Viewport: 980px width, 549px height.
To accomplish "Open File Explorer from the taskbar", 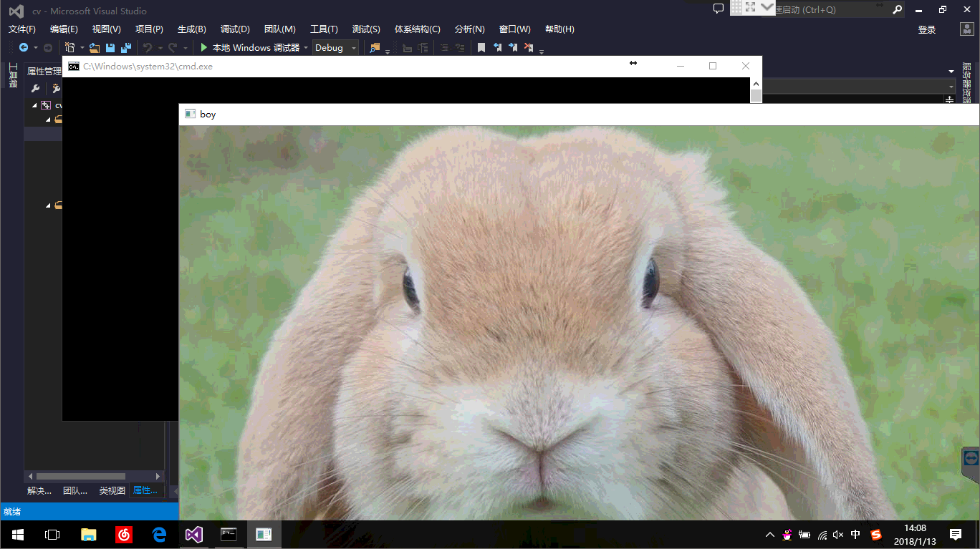I will tap(88, 535).
